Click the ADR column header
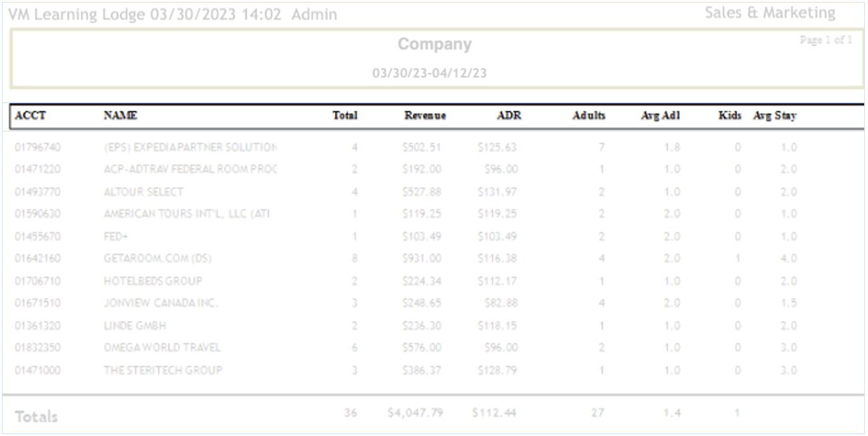 (509, 116)
